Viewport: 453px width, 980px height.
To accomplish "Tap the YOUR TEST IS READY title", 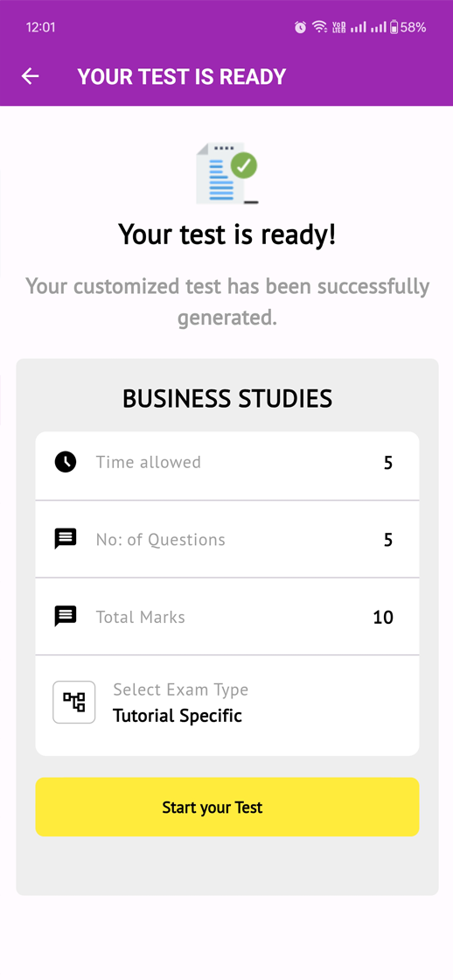I will 182,76.
